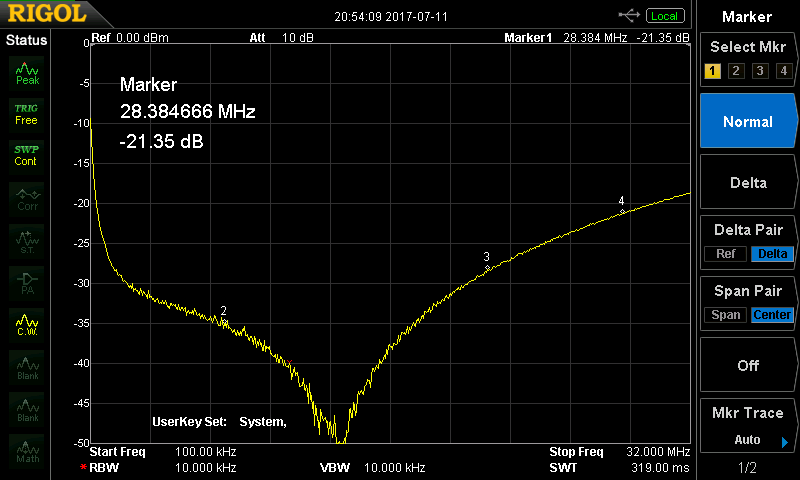This screenshot has height=480, width=800.
Task: Choose the Delta marker mode
Action: (x=747, y=183)
